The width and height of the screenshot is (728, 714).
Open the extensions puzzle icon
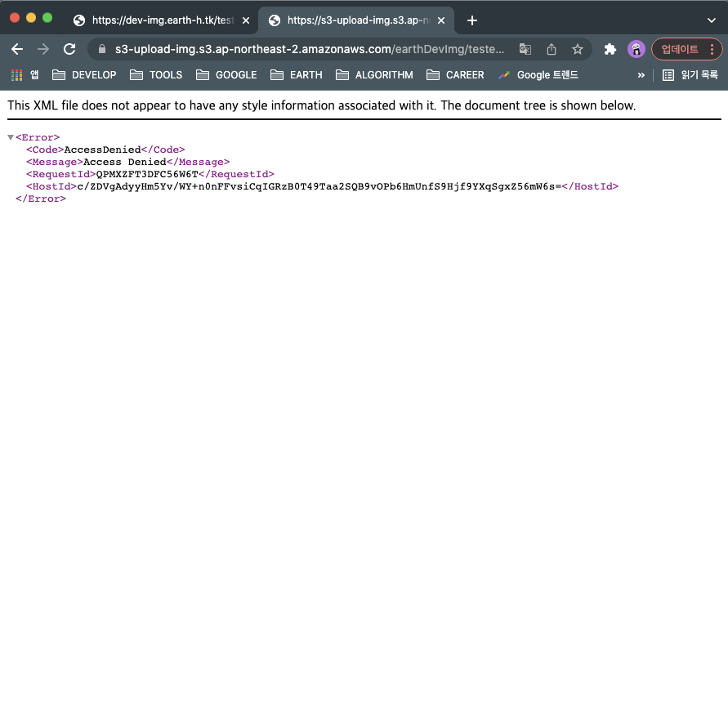610,49
